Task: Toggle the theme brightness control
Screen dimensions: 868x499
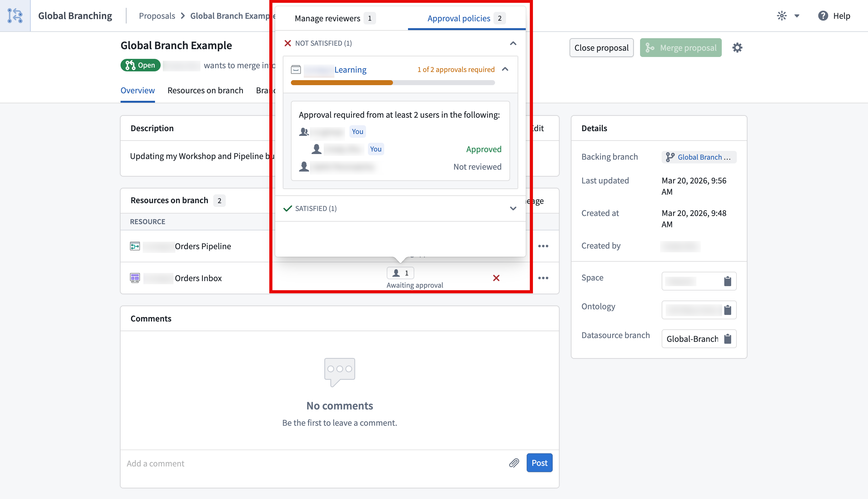Action: click(782, 16)
